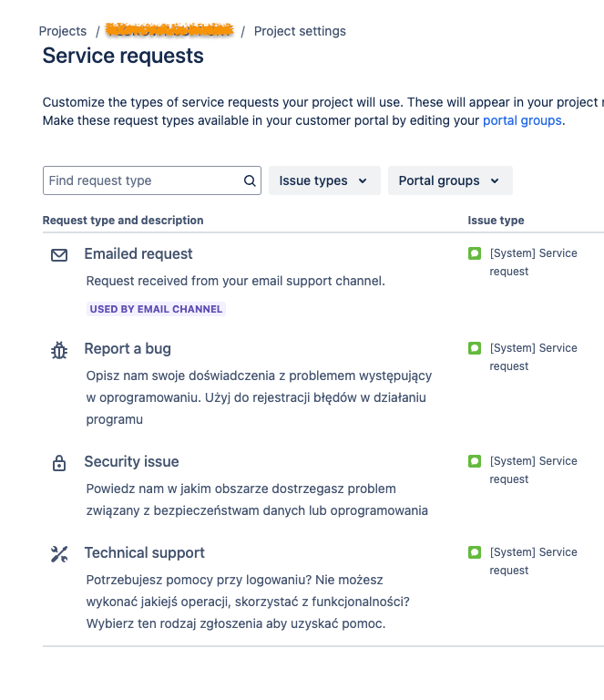
Task: Open the Technical support request type
Action: tap(144, 553)
